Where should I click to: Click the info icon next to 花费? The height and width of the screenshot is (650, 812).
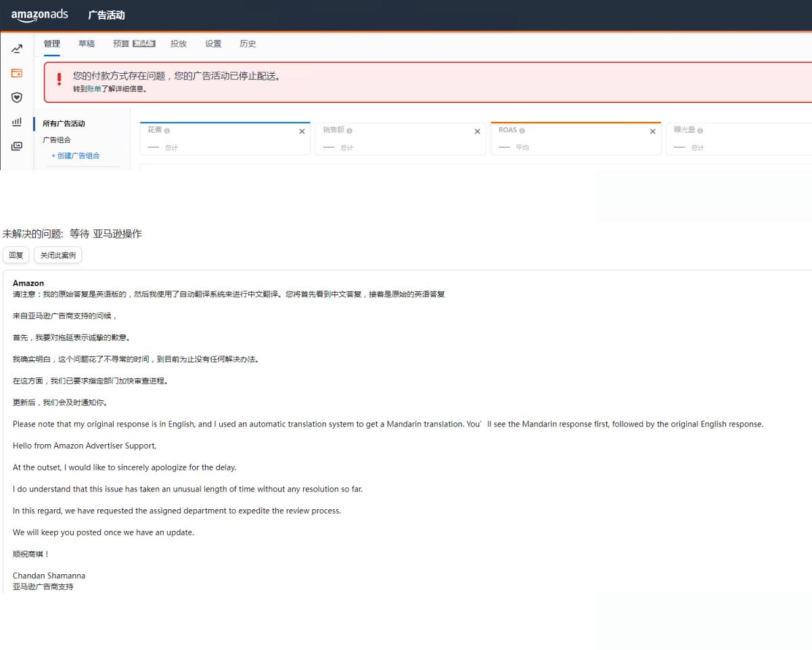pyautogui.click(x=167, y=131)
